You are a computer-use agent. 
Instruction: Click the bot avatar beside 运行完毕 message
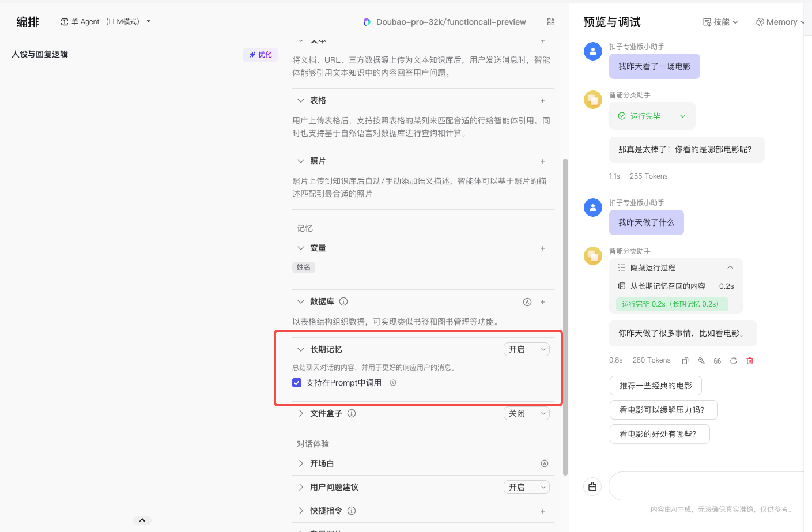point(593,100)
